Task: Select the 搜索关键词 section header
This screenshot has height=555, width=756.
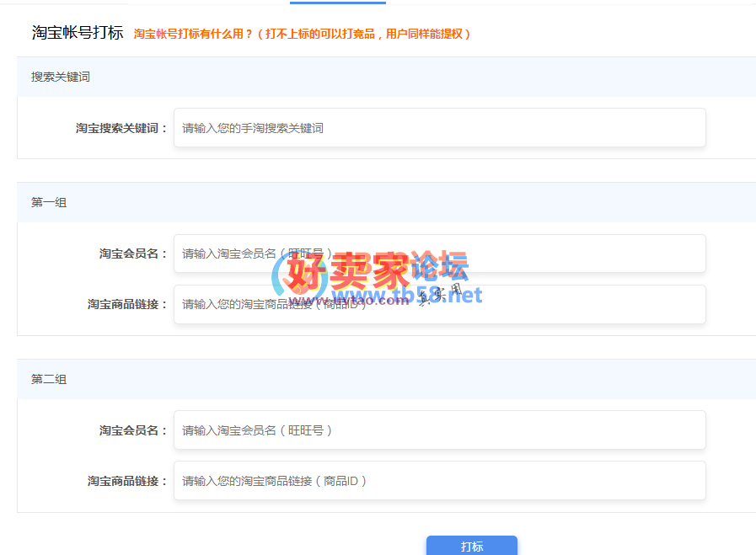Action: coord(61,77)
